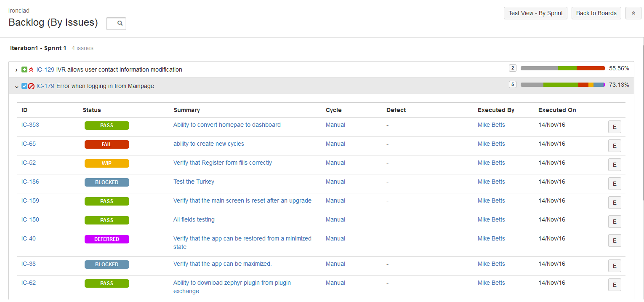Click the red double-chevron priority icon on IC-129

point(31,69)
